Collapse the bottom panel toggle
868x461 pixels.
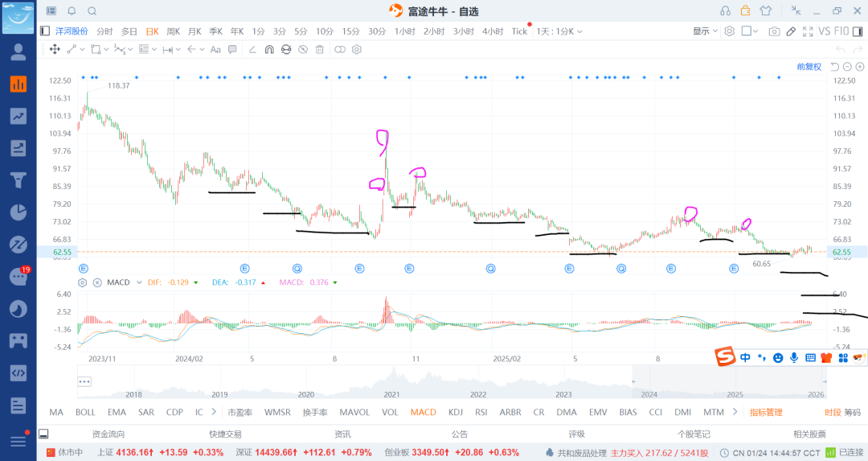[43, 434]
